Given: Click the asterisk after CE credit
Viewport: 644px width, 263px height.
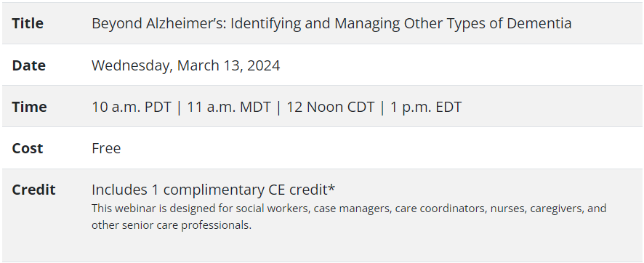Looking at the screenshot, I should coord(332,187).
